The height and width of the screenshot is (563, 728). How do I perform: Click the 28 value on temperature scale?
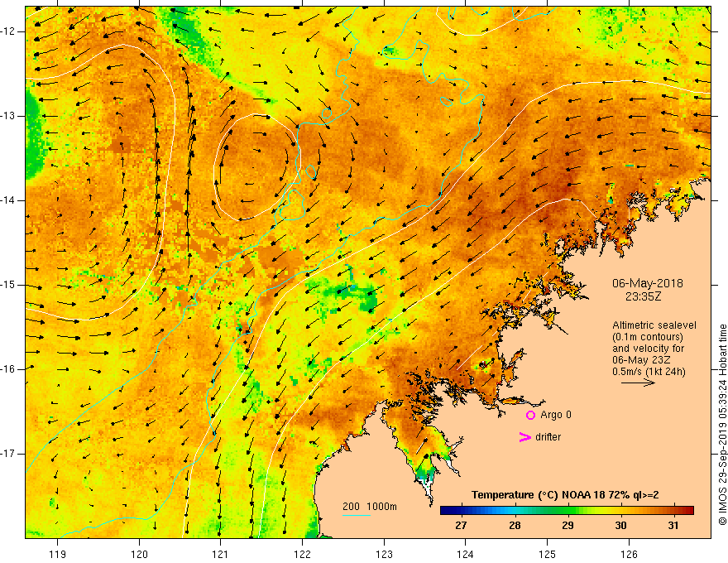point(515,526)
